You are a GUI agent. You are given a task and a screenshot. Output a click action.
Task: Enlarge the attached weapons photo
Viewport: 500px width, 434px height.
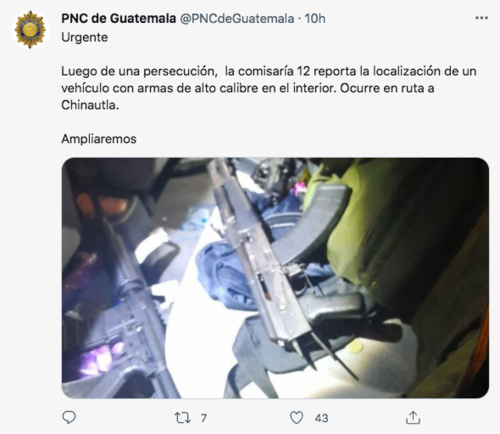(275, 278)
